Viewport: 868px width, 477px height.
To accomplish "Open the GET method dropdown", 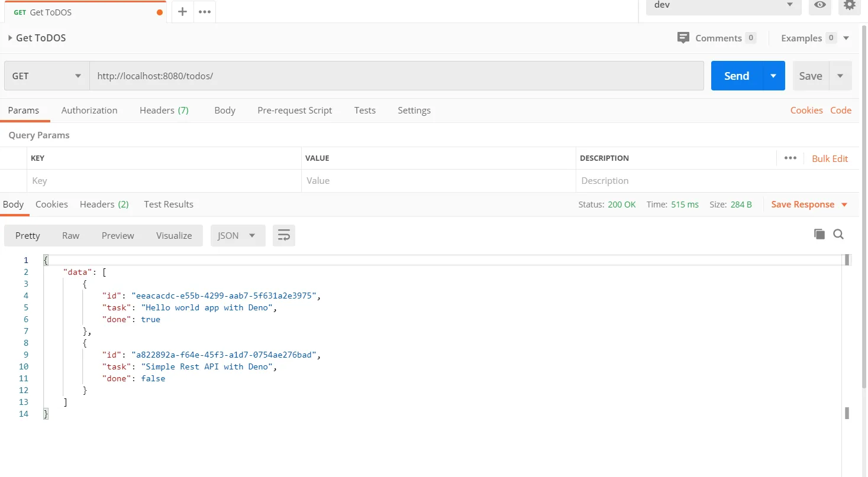I will click(46, 76).
